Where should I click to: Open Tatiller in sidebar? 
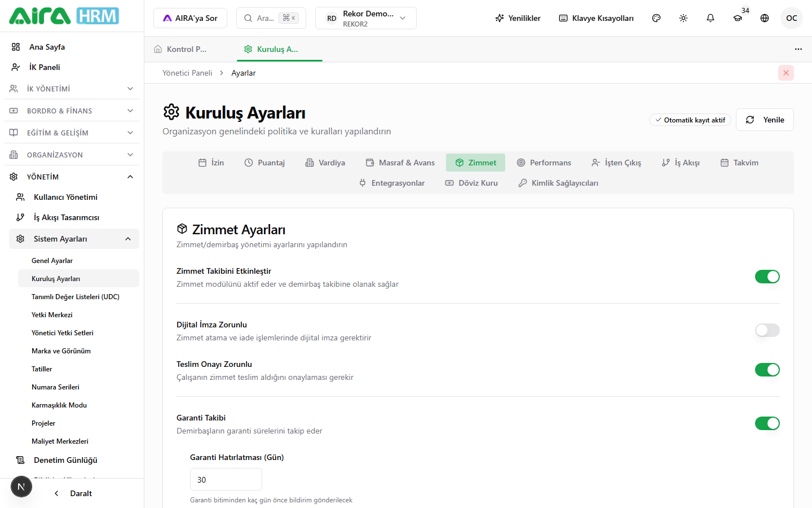pyautogui.click(x=78, y=369)
